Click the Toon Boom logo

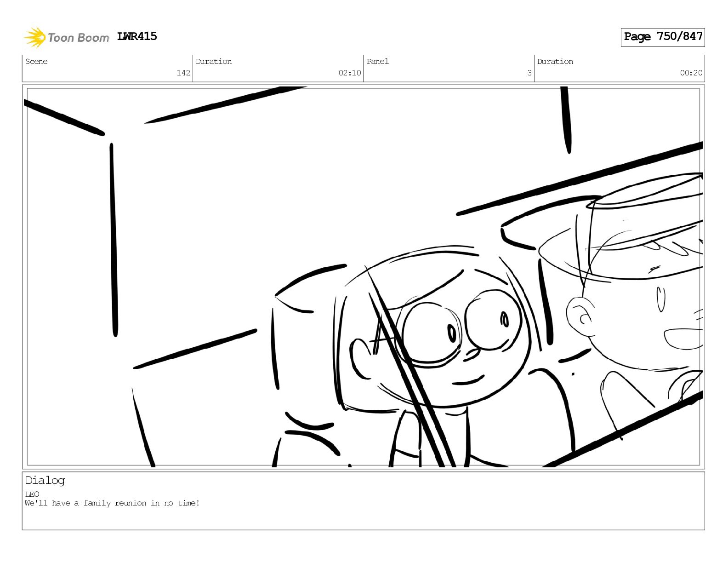[67, 37]
